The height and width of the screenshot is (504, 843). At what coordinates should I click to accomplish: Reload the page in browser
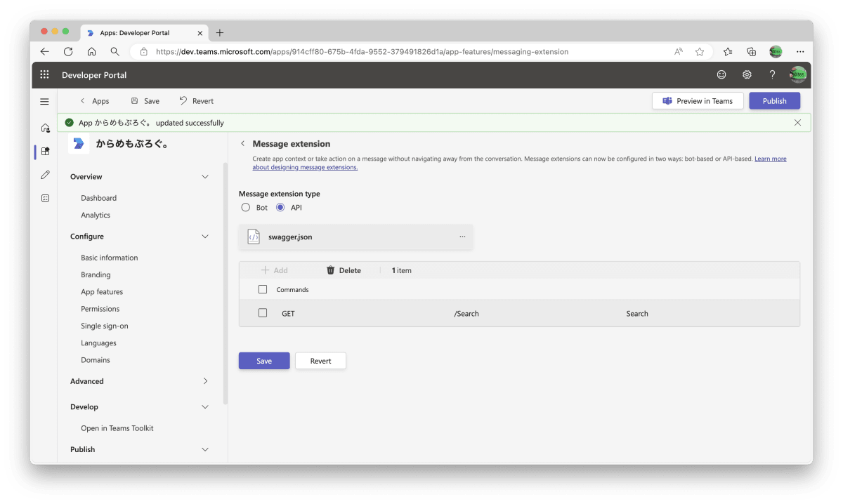(x=68, y=51)
